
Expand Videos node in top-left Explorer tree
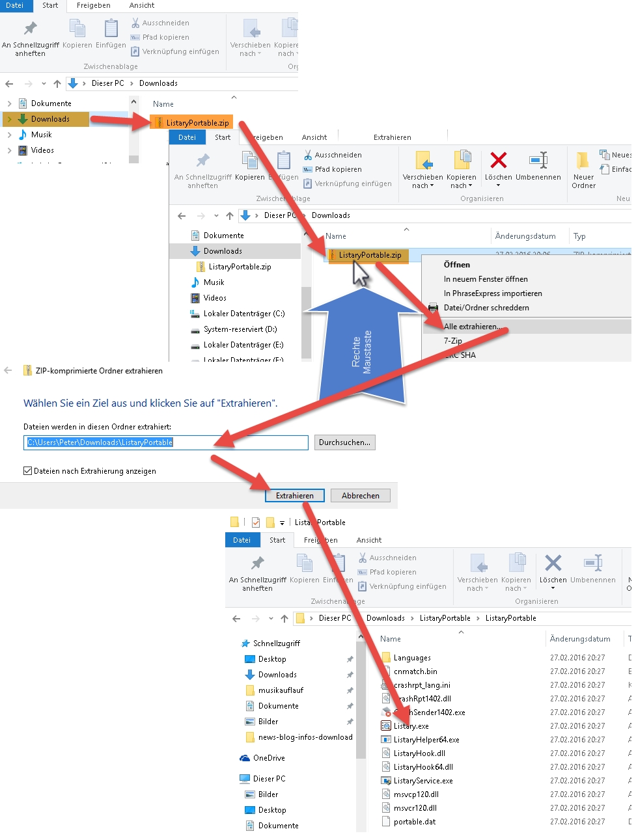[9, 150]
